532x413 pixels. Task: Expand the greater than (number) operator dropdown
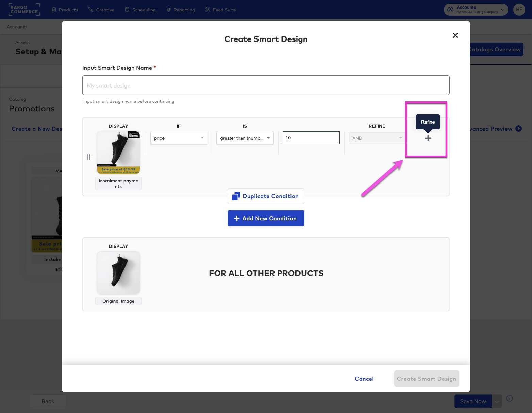(x=245, y=138)
